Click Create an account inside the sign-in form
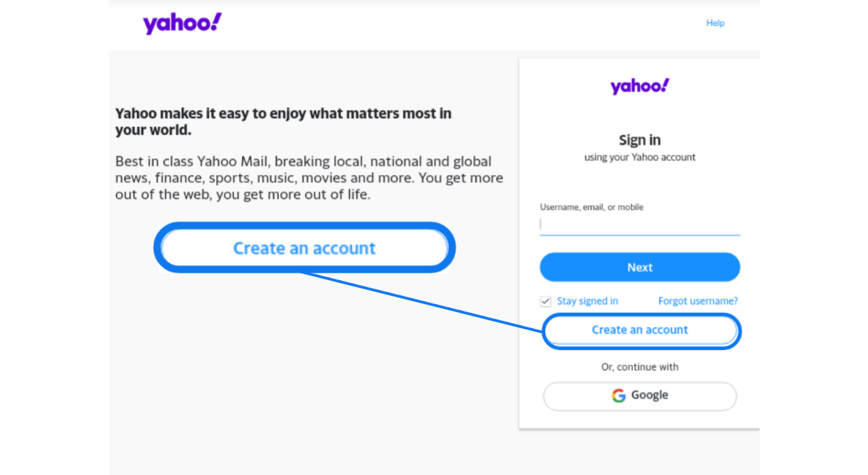Screen dimensions: 868x475 [639, 330]
